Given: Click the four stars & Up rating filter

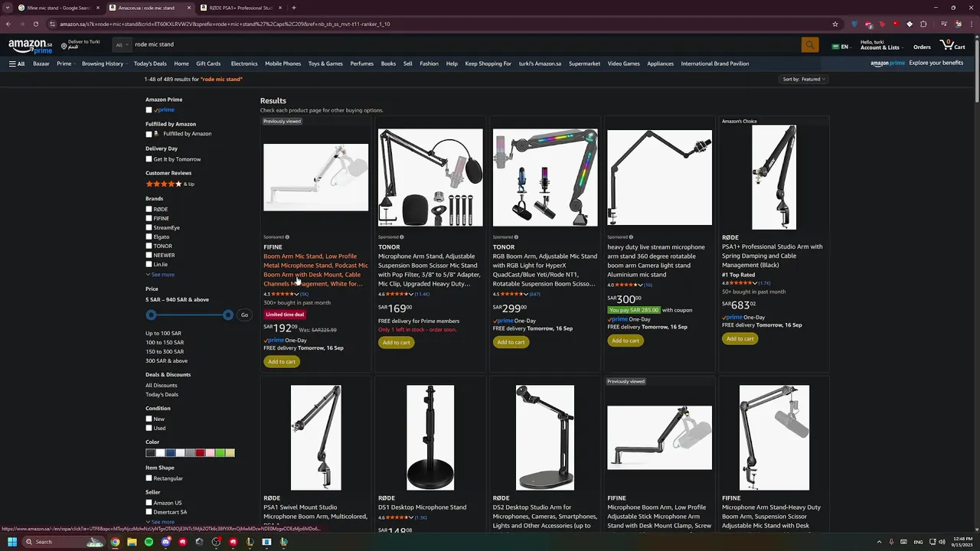Looking at the screenshot, I should [x=170, y=184].
